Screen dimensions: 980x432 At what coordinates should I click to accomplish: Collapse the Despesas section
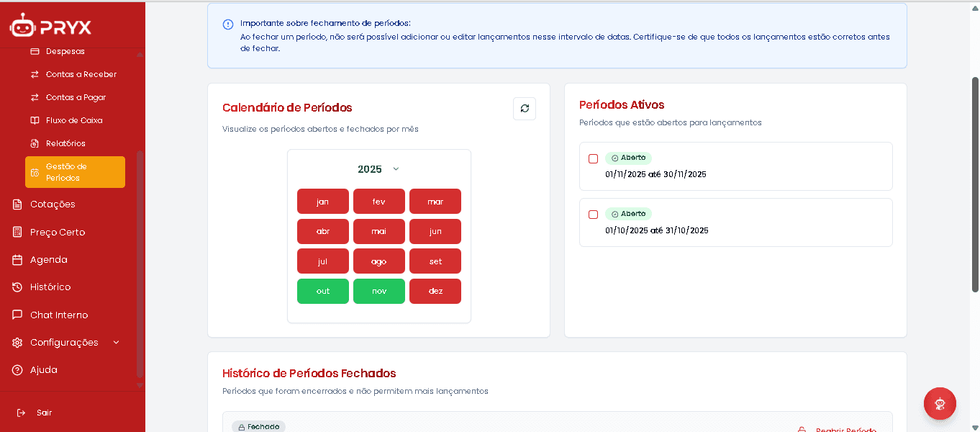(65, 51)
